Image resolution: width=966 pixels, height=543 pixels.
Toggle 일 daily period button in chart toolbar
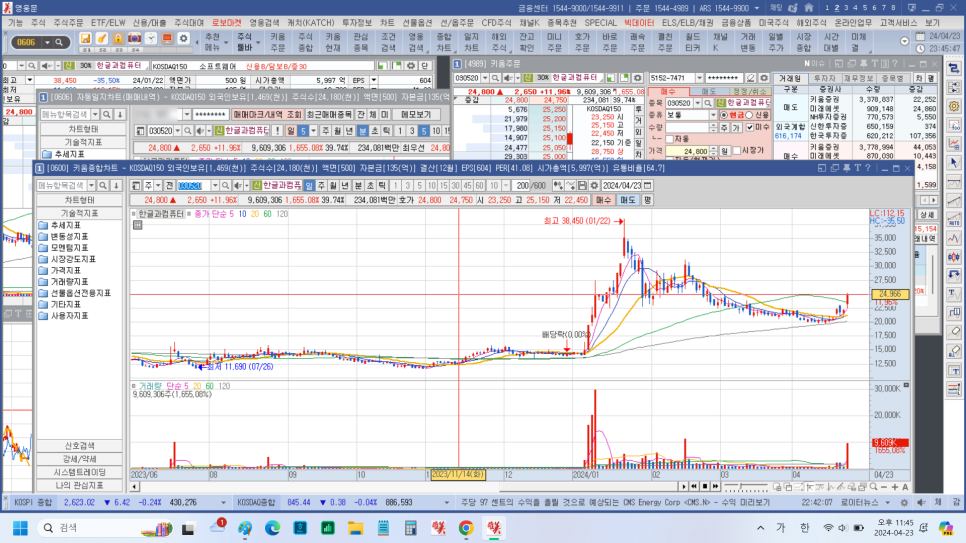click(x=309, y=186)
